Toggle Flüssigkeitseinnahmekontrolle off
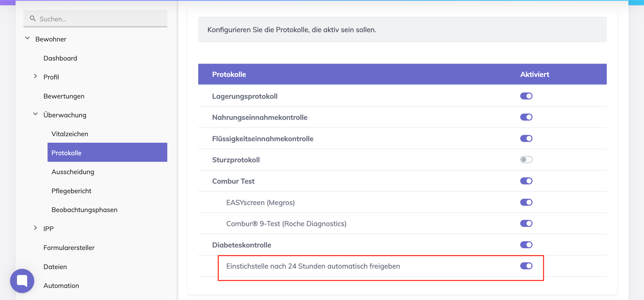644x300 pixels. point(526,138)
